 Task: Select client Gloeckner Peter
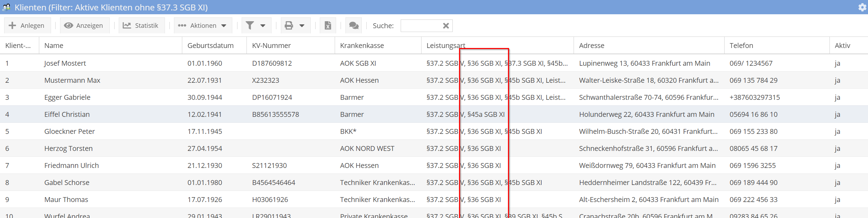pos(69,131)
